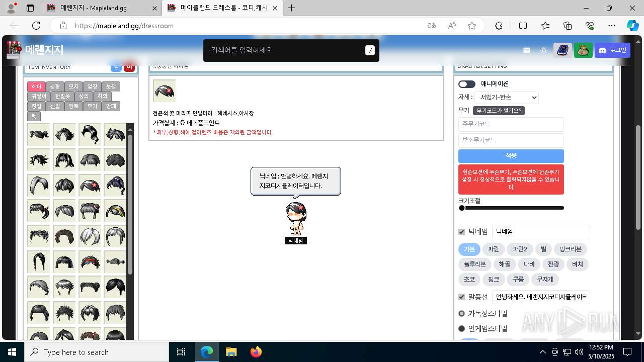Viewport: 644px width, 362px height.
Task: Select the 초코 name tag style
Action: pyautogui.click(x=469, y=280)
